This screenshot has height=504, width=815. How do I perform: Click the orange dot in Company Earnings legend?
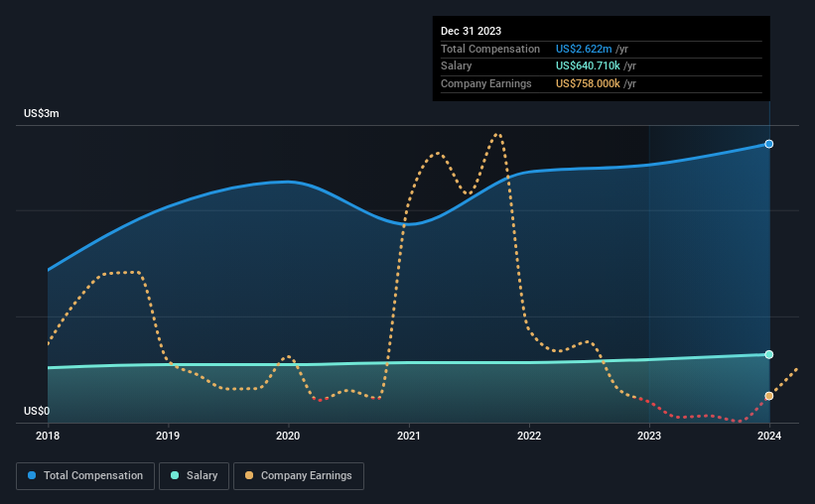[x=249, y=475]
